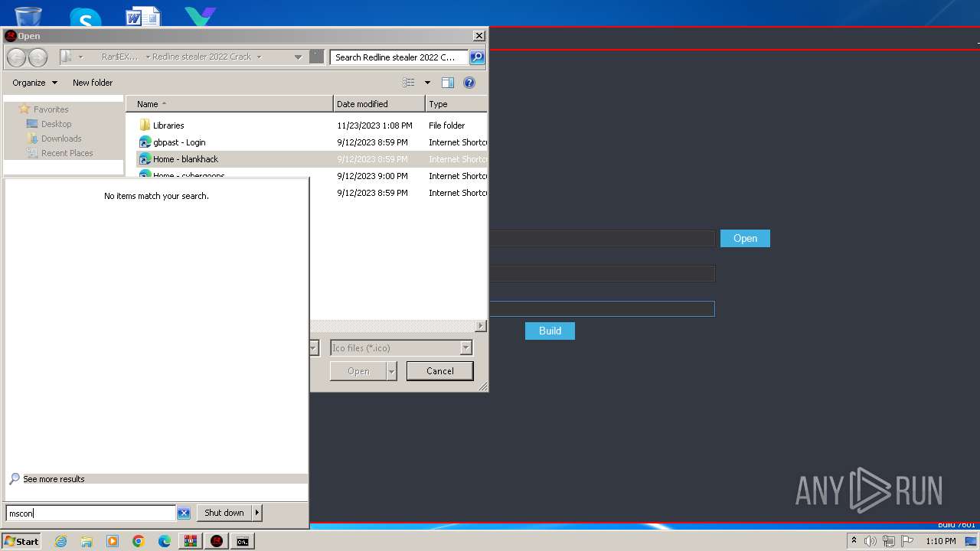Click the magnifier search icon
Image resolution: width=980 pixels, height=551 pixels.
(476, 57)
